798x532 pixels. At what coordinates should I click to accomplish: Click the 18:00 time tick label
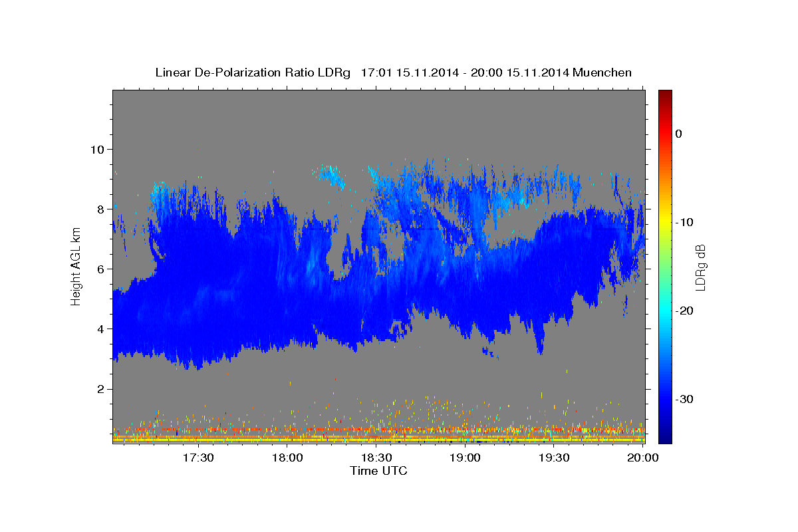[287, 458]
